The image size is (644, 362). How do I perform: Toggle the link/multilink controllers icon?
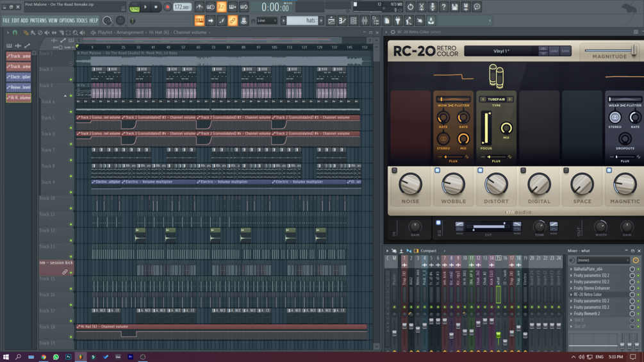pos(233,21)
